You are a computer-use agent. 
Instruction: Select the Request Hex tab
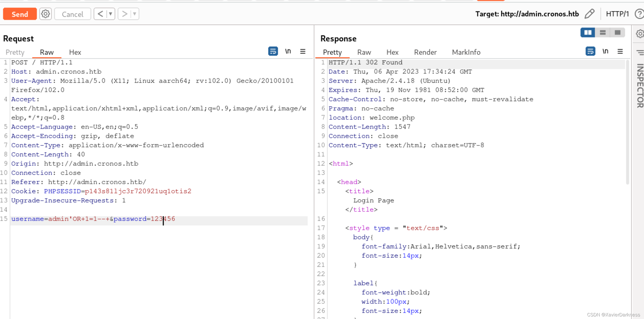(75, 52)
